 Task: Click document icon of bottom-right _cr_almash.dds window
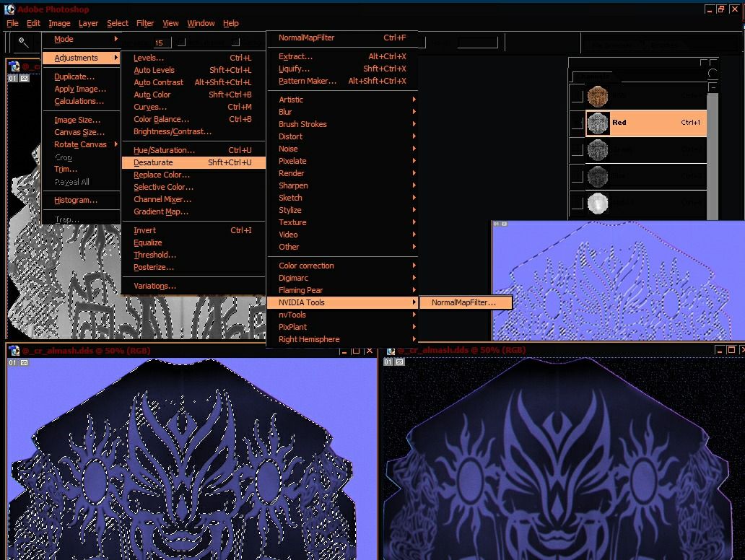391,351
